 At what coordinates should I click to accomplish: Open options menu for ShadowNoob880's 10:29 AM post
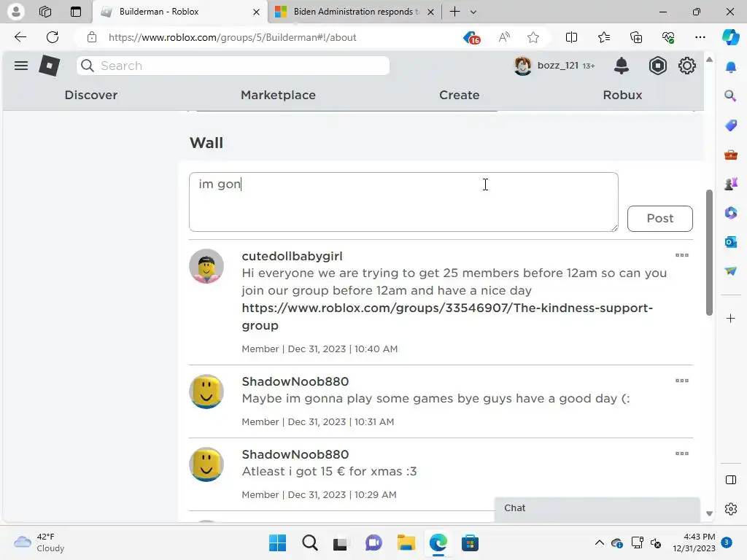pyautogui.click(x=682, y=454)
